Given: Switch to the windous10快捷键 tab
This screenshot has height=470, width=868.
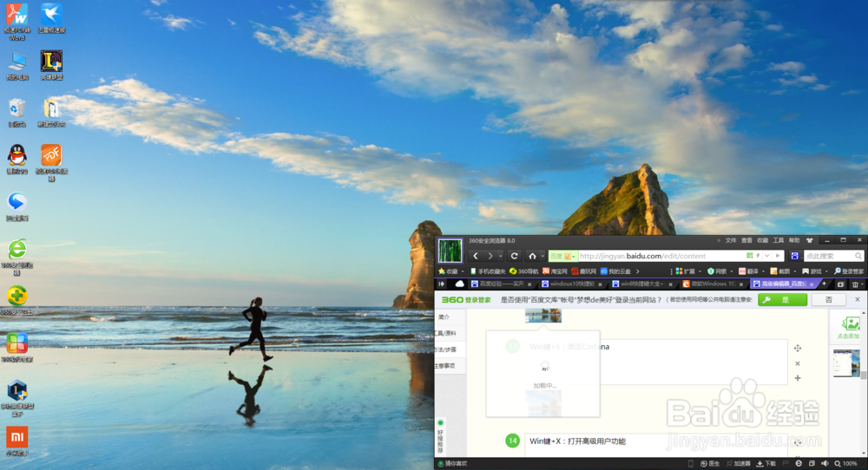Looking at the screenshot, I should (x=572, y=284).
